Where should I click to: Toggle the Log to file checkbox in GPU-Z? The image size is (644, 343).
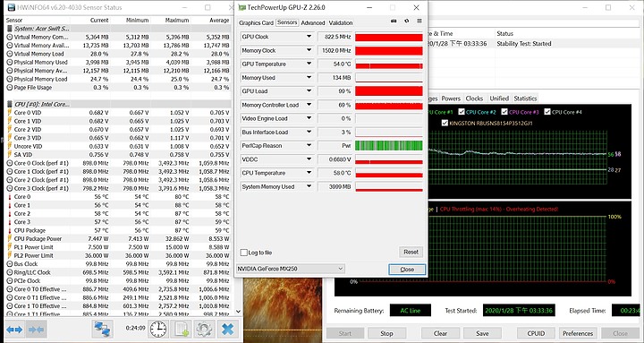click(244, 253)
